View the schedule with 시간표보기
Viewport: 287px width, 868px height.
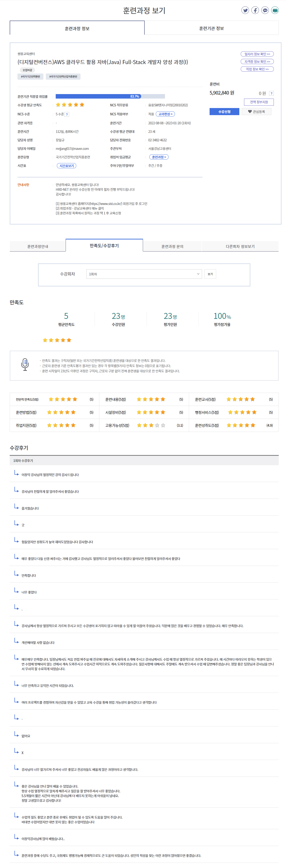pos(67,166)
